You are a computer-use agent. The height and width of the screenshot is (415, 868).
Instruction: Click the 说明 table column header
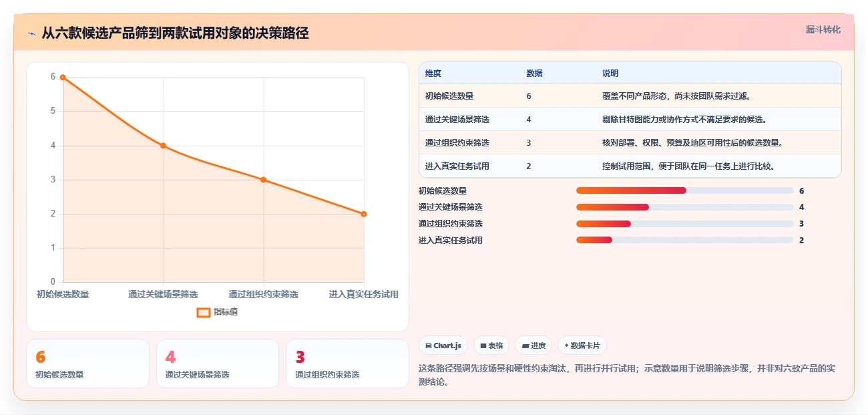click(x=610, y=73)
